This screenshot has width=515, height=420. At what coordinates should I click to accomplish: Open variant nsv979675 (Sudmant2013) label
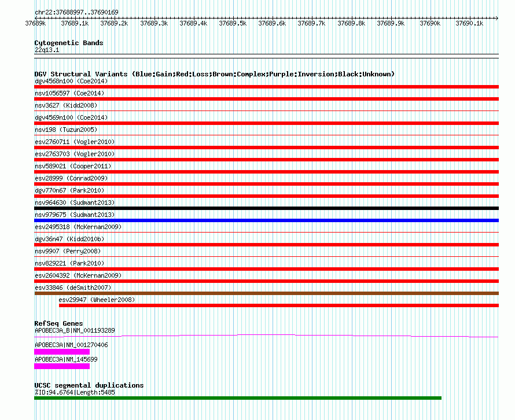point(75,215)
